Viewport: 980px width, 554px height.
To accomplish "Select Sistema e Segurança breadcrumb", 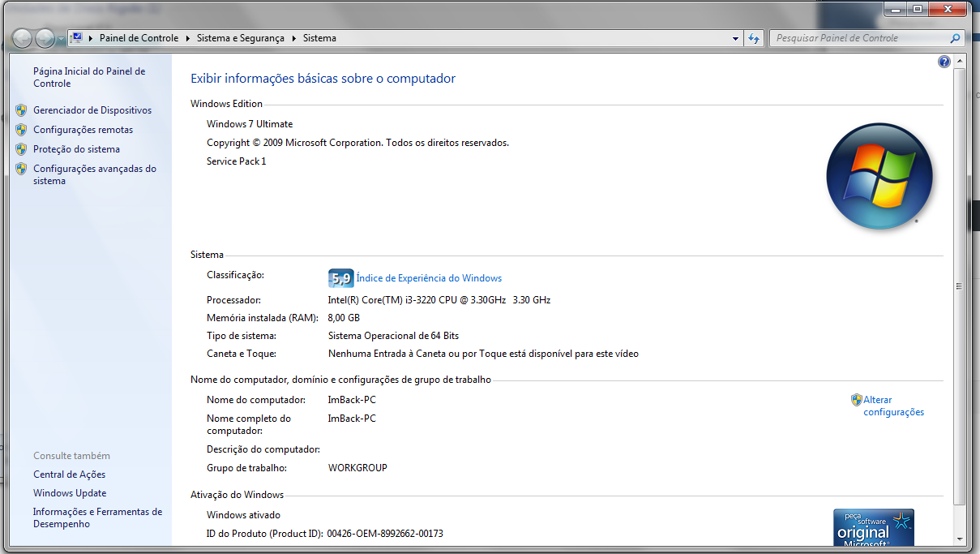I will (x=241, y=38).
